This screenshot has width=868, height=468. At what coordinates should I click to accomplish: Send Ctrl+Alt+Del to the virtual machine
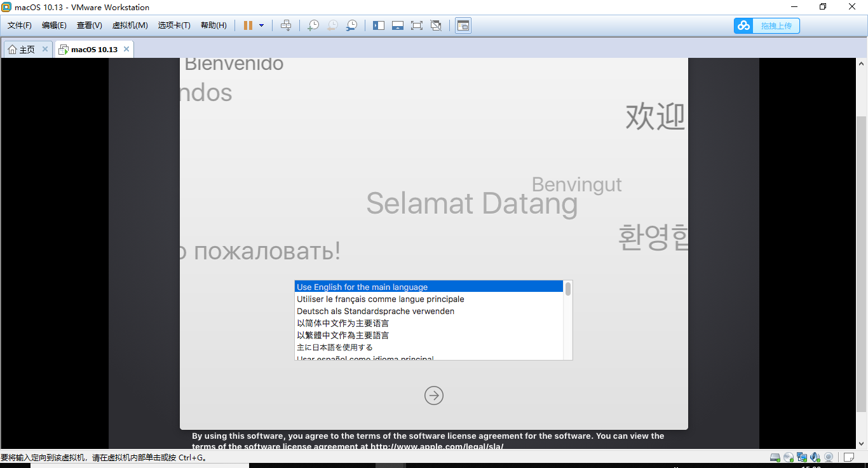(x=286, y=25)
